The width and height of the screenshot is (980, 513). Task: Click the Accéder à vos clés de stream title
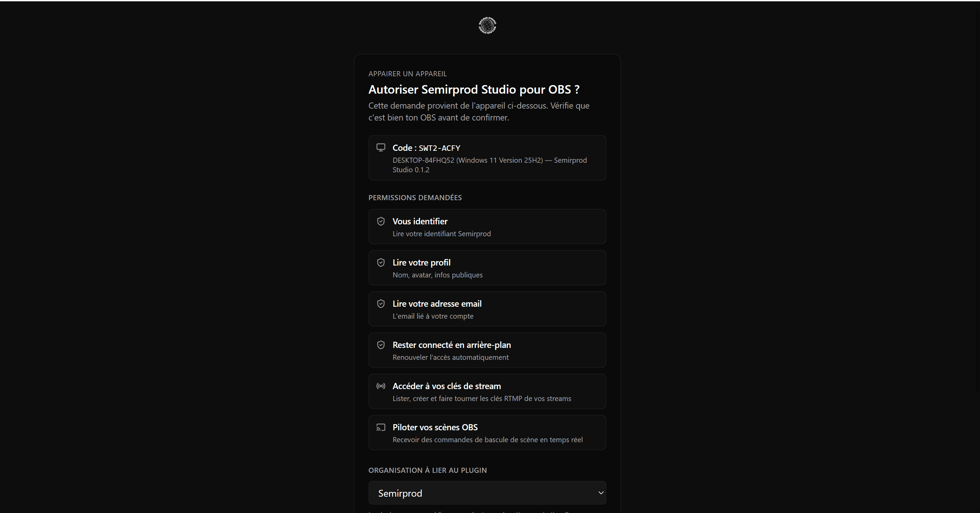click(447, 386)
